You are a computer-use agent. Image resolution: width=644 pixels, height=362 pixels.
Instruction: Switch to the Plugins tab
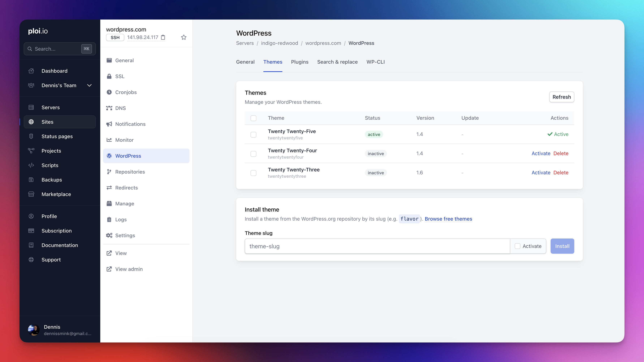coord(300,62)
